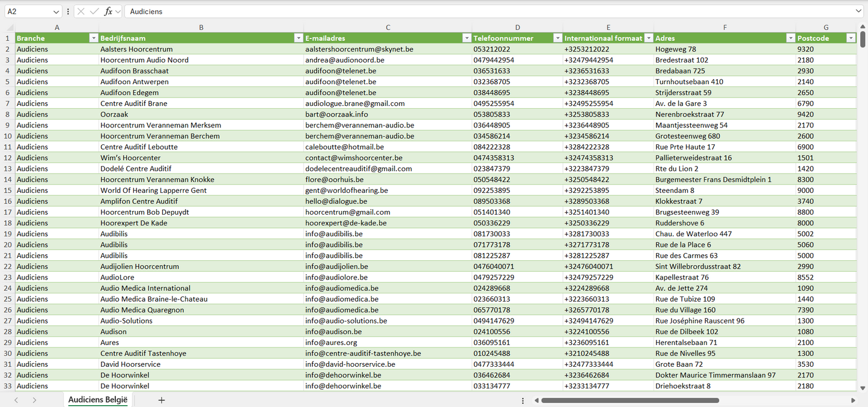
Task: Select column C header
Action: (x=388, y=28)
